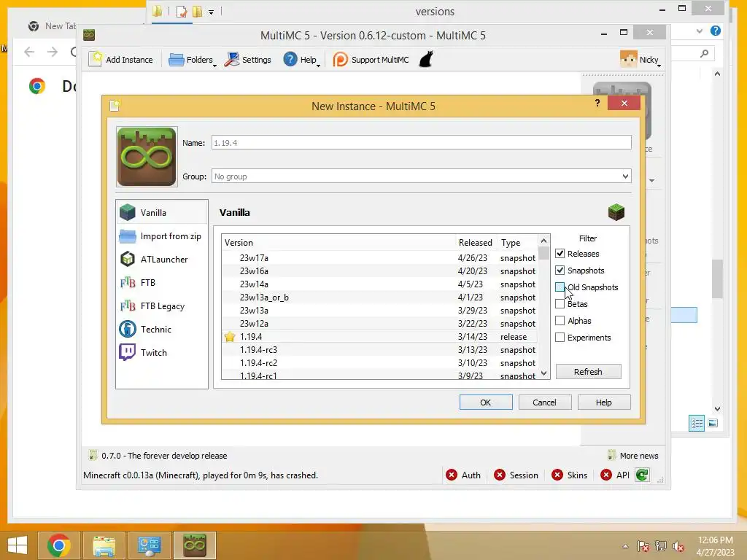Screen dimensions: 747x560
Task: Enable the Experiments filter checkbox
Action: (x=560, y=337)
